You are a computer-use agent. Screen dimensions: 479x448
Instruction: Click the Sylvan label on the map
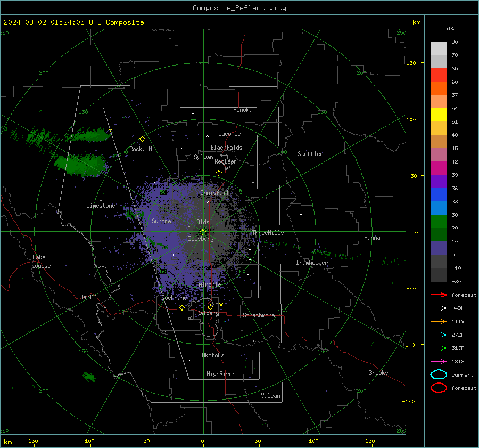click(203, 157)
